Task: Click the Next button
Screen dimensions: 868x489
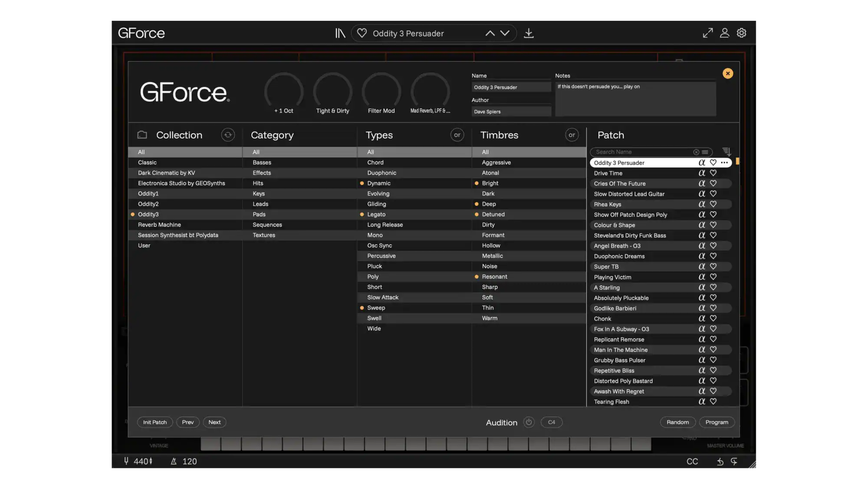Action: [x=214, y=422]
